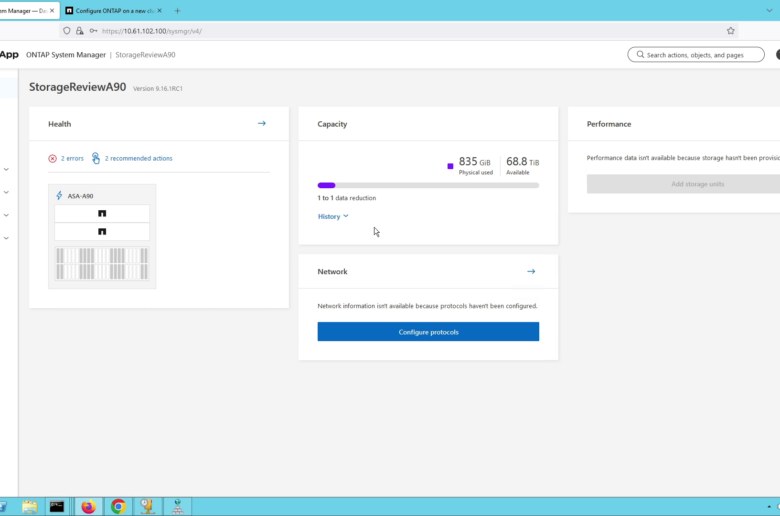Open Chrome from the taskbar
Image resolution: width=780 pixels, height=516 pixels.
pyautogui.click(x=118, y=507)
